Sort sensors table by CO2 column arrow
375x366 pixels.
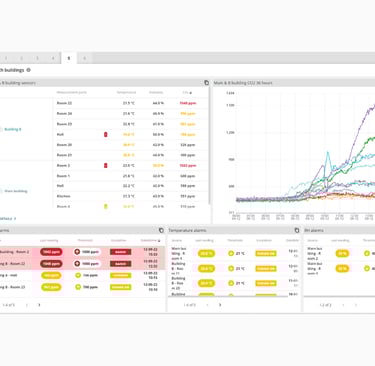(x=190, y=93)
